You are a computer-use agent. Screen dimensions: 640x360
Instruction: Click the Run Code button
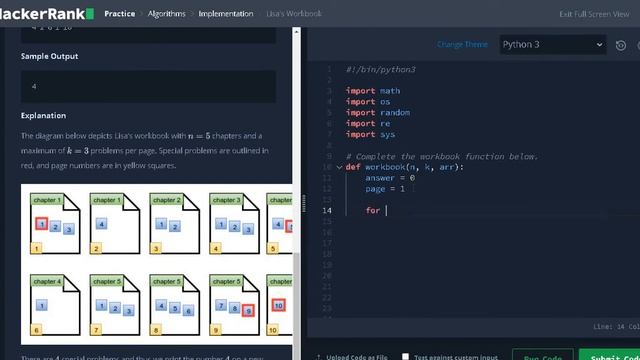click(543, 354)
